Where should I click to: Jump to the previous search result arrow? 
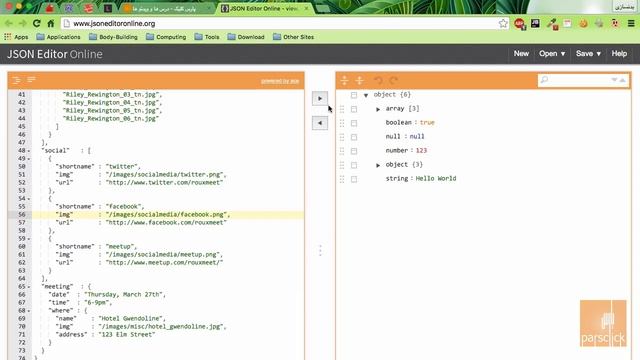[622, 80]
